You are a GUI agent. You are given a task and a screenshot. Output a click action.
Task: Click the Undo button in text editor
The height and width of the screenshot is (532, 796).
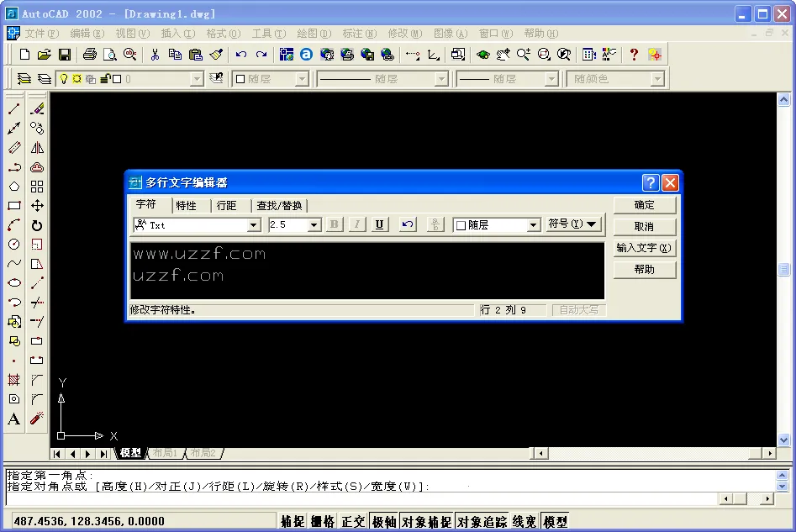coord(408,224)
